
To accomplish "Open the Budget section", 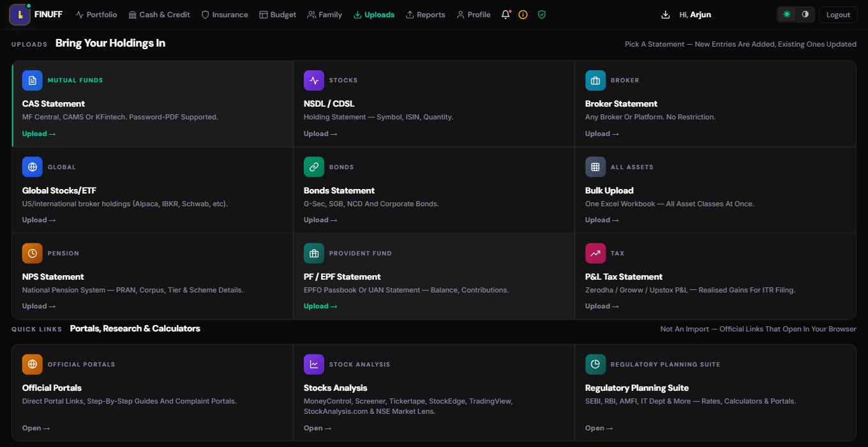I will click(x=278, y=15).
